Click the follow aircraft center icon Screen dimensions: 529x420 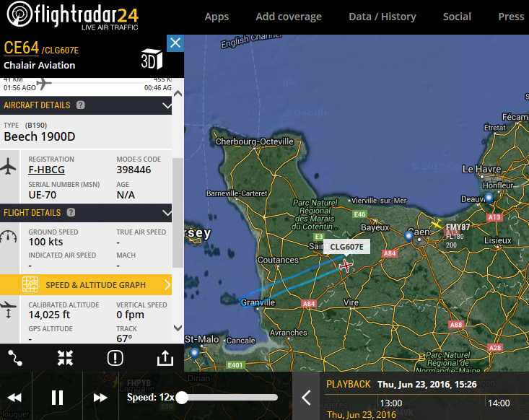tap(65, 358)
